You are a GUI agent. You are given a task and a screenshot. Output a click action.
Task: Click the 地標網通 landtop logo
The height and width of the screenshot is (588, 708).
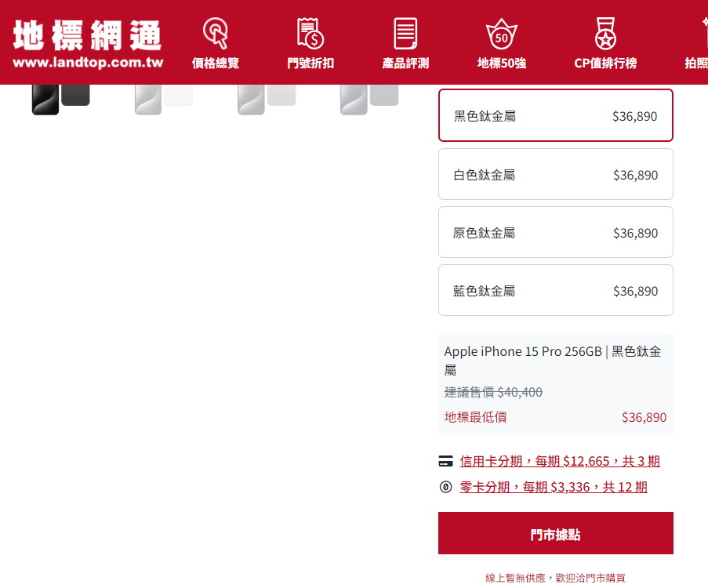(x=87, y=42)
